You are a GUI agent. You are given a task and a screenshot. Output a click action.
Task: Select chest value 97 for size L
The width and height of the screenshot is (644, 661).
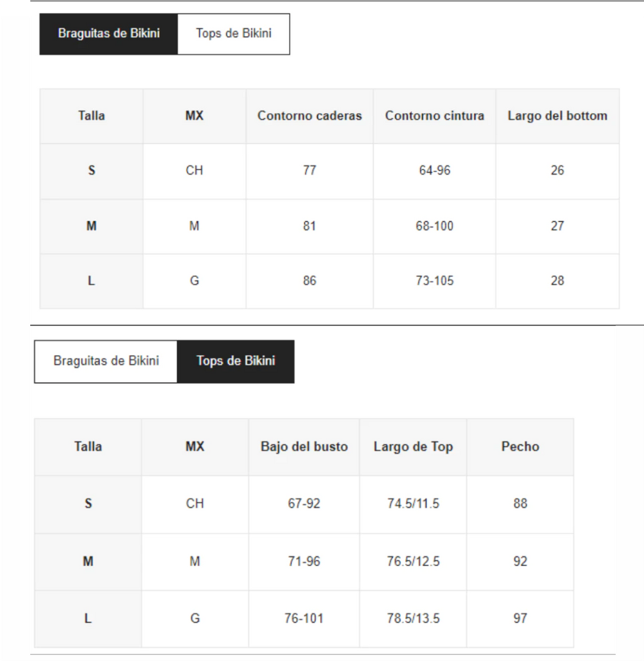pos(520,618)
